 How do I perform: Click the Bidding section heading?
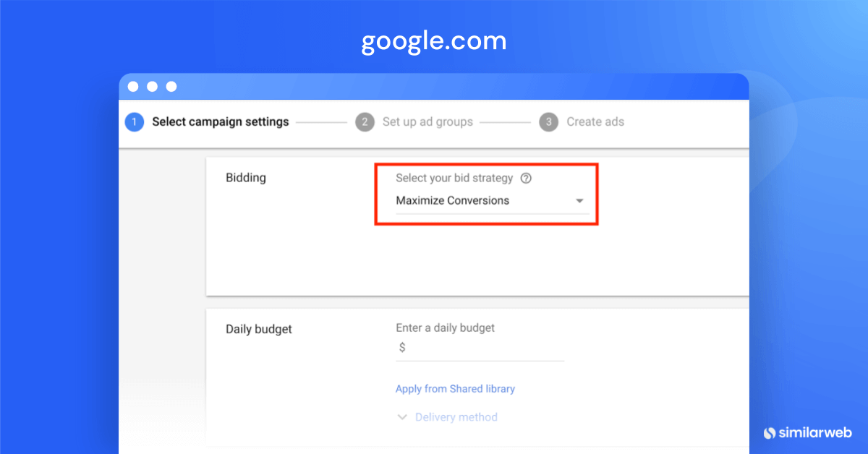tap(246, 177)
